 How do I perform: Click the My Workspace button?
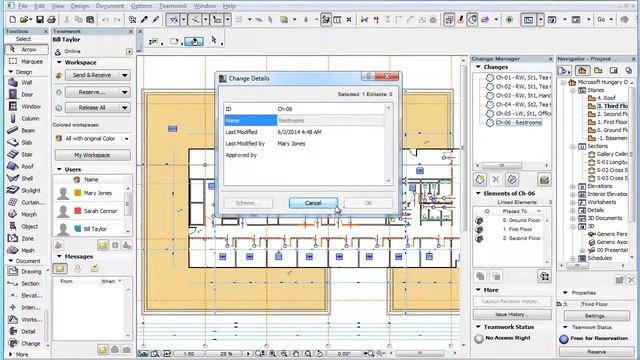coord(92,155)
